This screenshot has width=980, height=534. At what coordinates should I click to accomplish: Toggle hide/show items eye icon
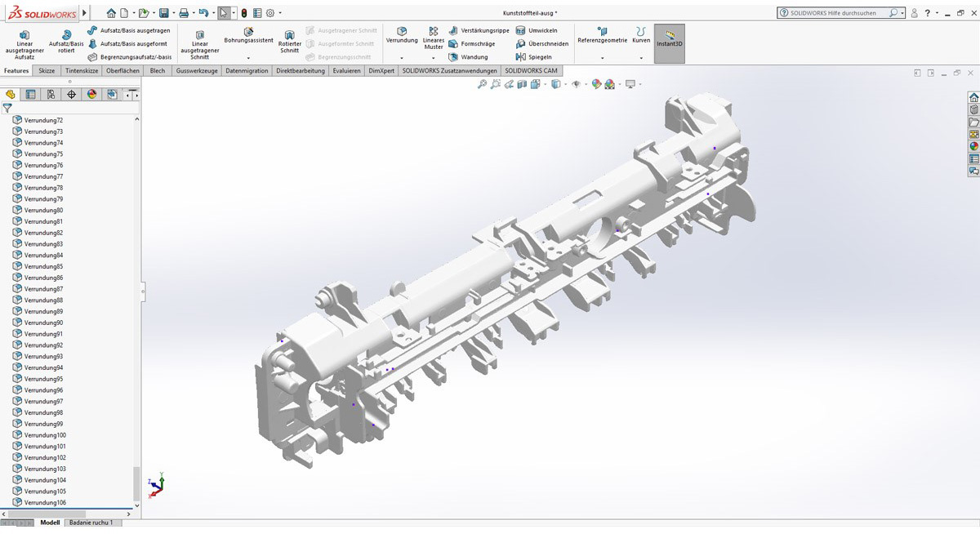[577, 84]
